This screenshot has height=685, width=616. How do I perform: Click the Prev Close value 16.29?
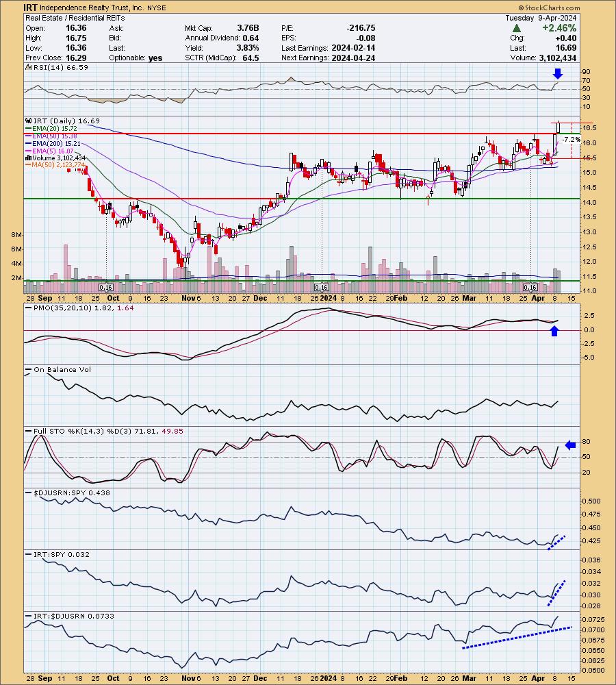[76, 58]
